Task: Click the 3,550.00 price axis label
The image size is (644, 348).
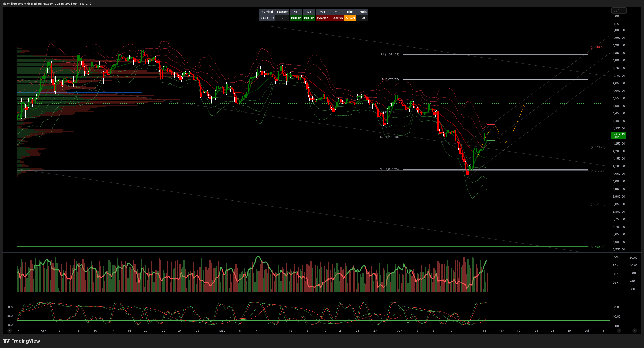Action: click(x=619, y=249)
